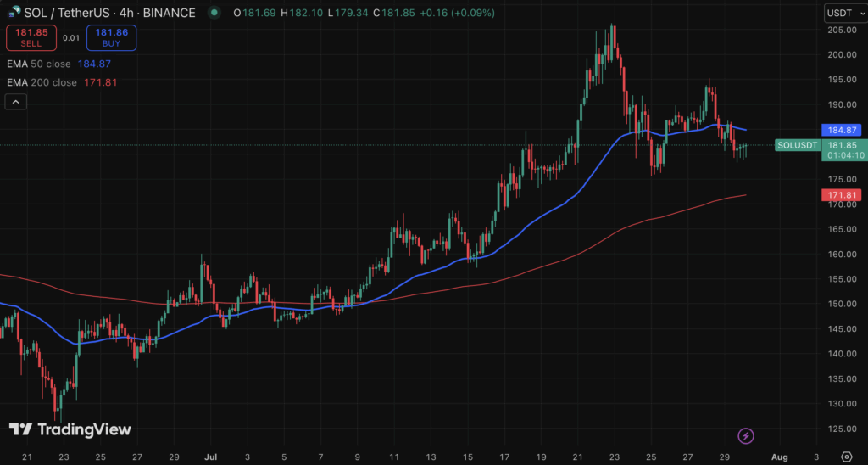This screenshot has width=868, height=465.
Task: Click the SELL 181.85 button
Action: [31, 37]
